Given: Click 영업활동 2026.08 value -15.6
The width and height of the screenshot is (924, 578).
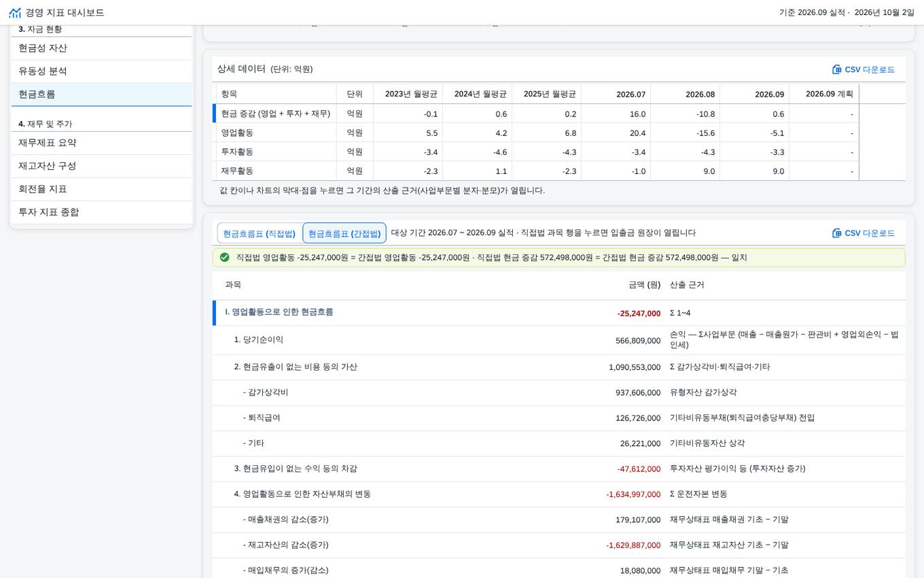Looking at the screenshot, I should (x=685, y=133).
